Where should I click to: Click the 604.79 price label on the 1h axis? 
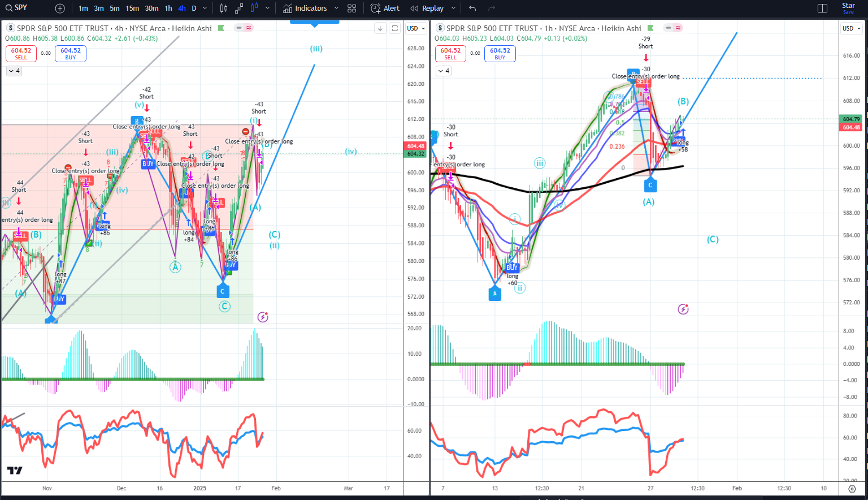pyautogui.click(x=851, y=119)
